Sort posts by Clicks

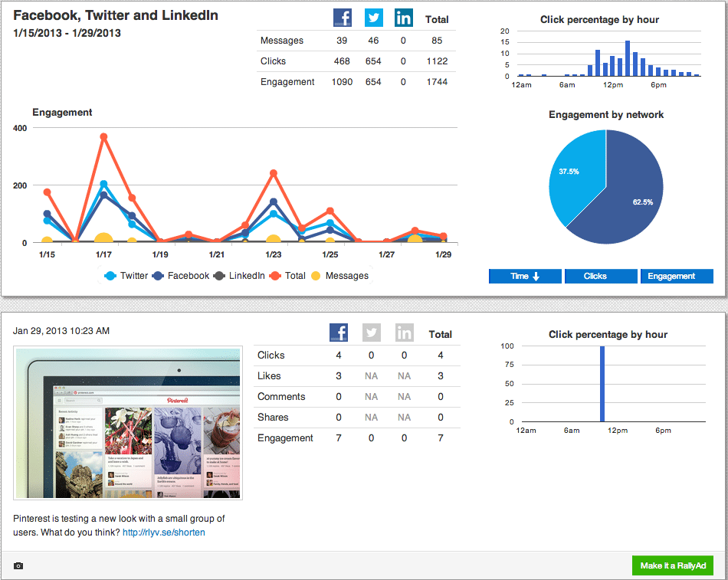[x=601, y=277]
